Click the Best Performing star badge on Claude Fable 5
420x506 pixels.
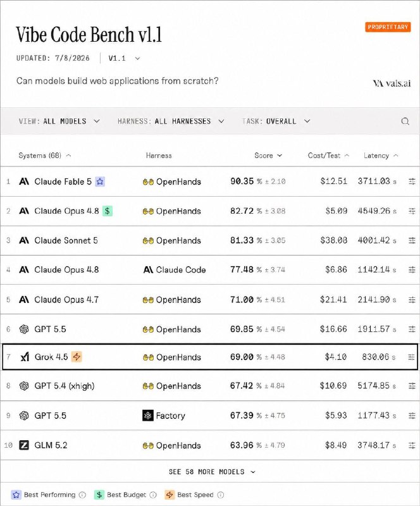coord(100,182)
